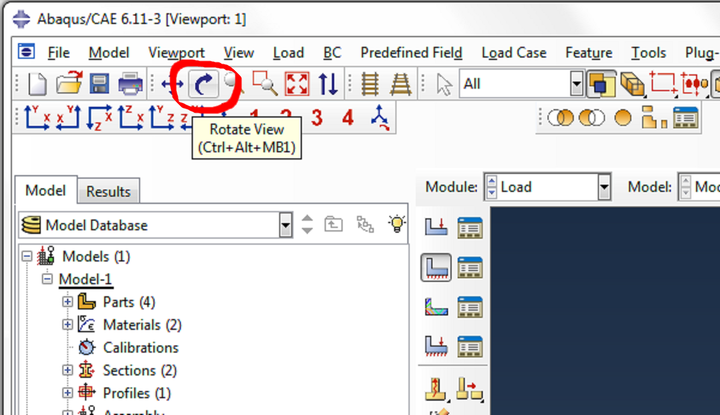Click the Module stepper up arrow
Image resolution: width=720 pixels, height=415 pixels.
[x=491, y=180]
